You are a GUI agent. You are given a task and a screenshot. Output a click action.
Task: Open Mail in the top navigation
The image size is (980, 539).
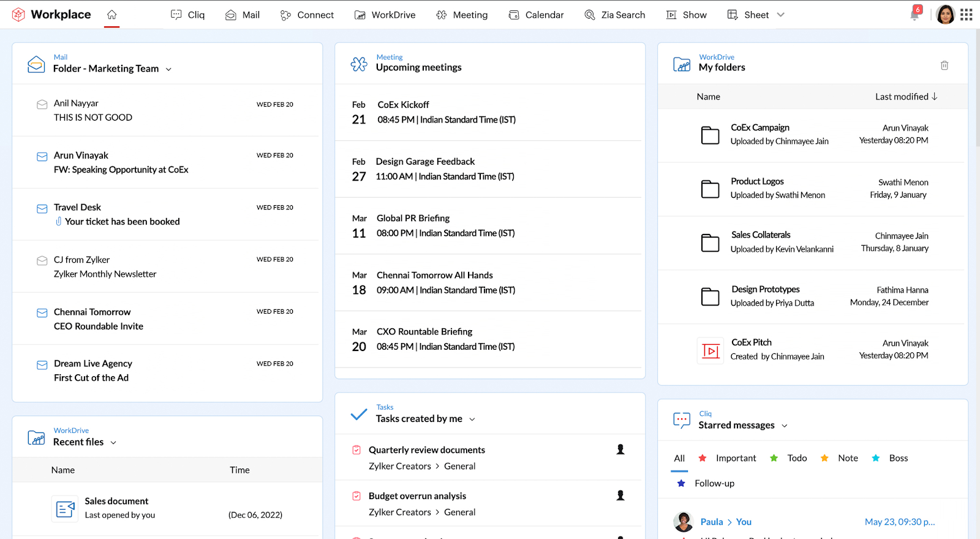coord(243,15)
